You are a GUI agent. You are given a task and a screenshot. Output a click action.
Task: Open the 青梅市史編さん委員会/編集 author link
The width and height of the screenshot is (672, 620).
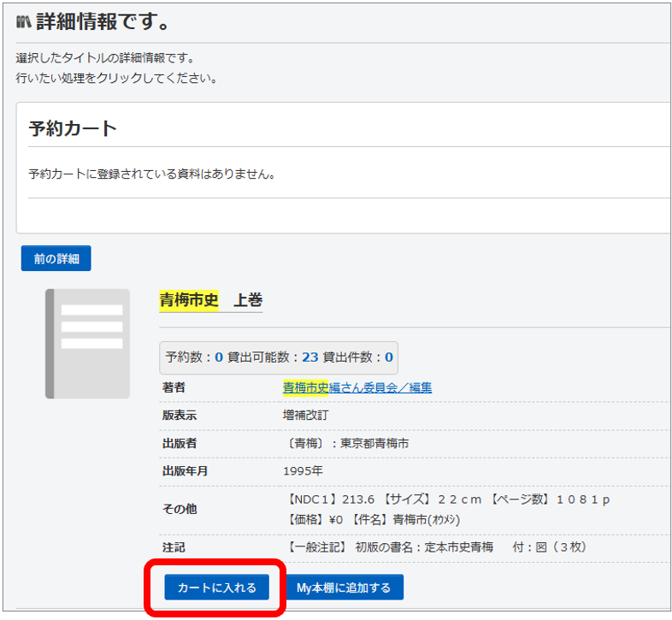(357, 387)
